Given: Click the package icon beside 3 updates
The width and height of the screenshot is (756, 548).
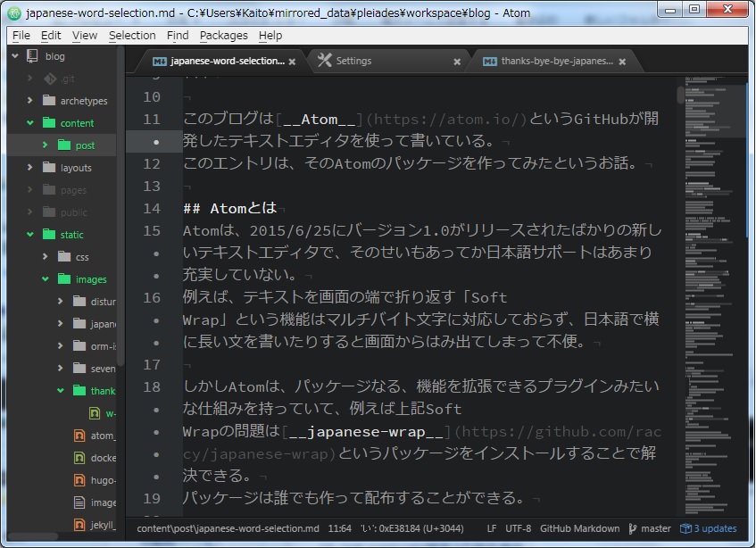Looking at the screenshot, I should tap(685, 528).
